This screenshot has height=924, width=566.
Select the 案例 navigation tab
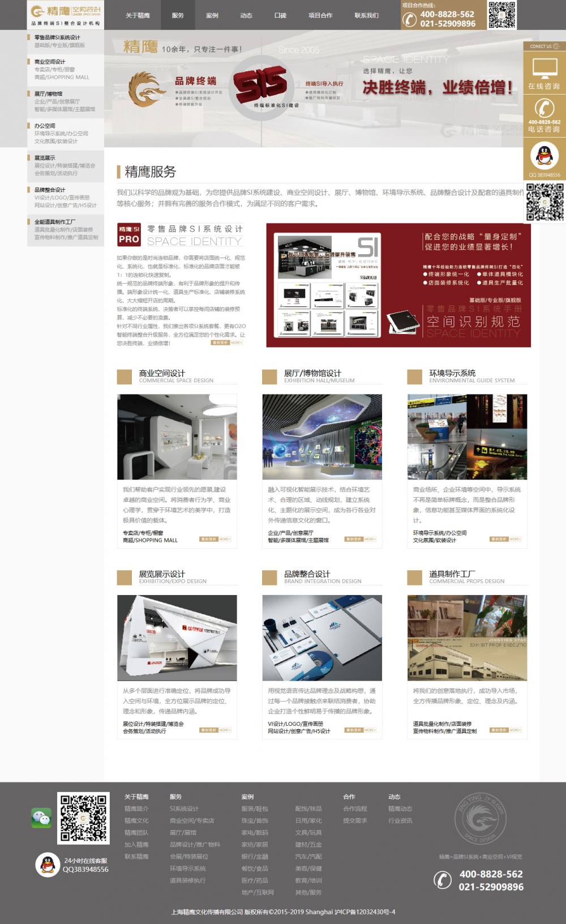212,15
